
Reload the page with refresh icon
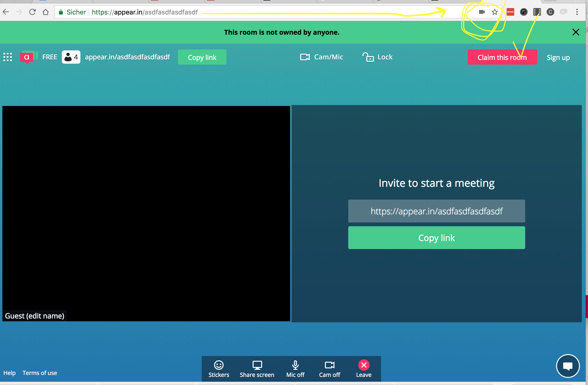coord(32,12)
